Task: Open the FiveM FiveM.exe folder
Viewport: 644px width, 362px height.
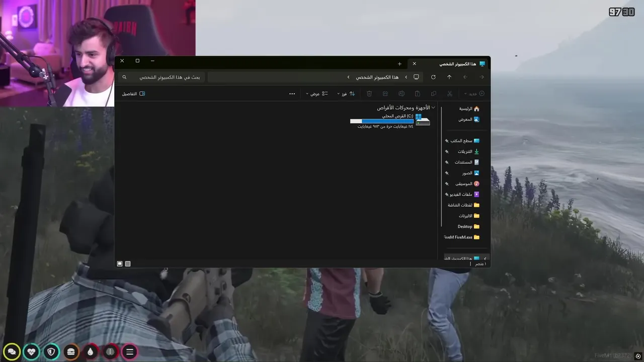Action: point(462,237)
